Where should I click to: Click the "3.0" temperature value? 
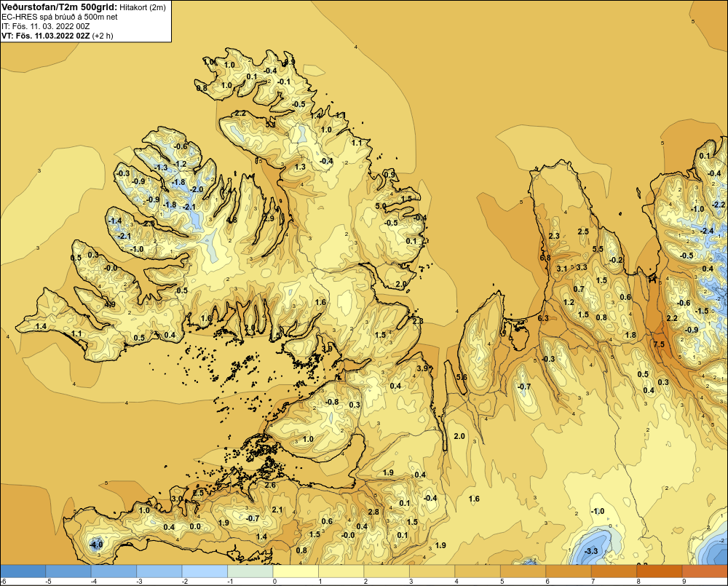pos(178,498)
